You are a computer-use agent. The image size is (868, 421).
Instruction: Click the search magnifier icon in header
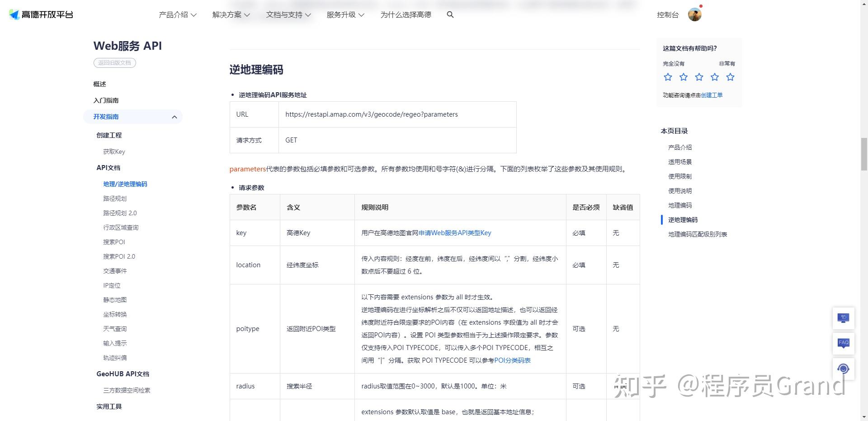tap(450, 14)
